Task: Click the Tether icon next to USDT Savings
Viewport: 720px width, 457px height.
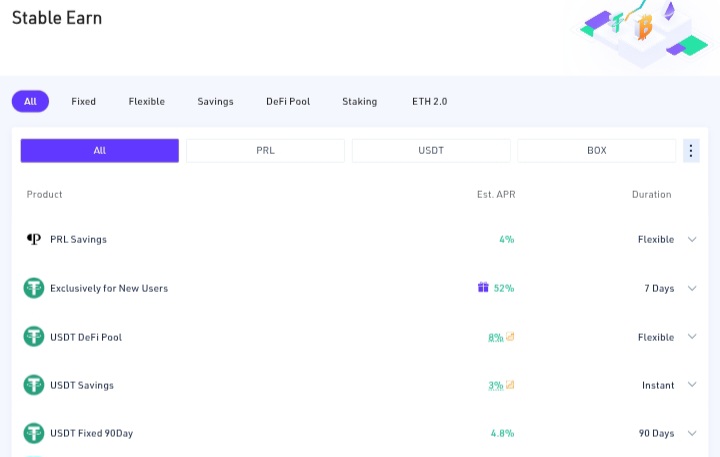Action: (x=34, y=385)
